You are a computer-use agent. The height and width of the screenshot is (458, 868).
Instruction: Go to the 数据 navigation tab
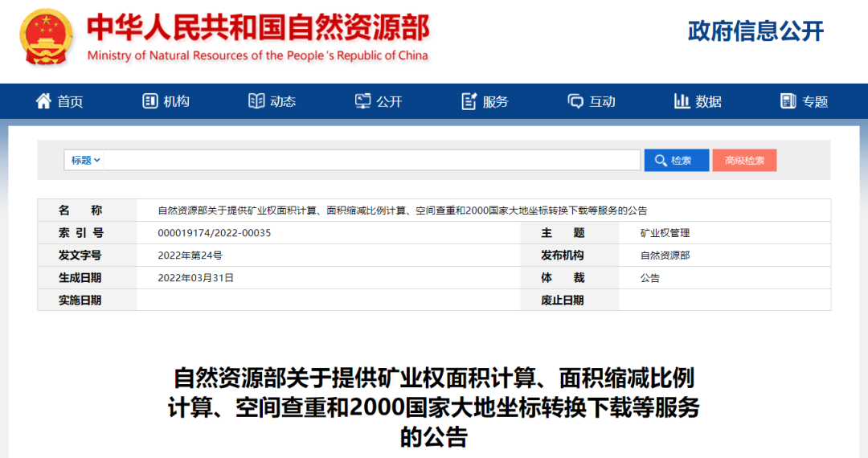pyautogui.click(x=708, y=101)
